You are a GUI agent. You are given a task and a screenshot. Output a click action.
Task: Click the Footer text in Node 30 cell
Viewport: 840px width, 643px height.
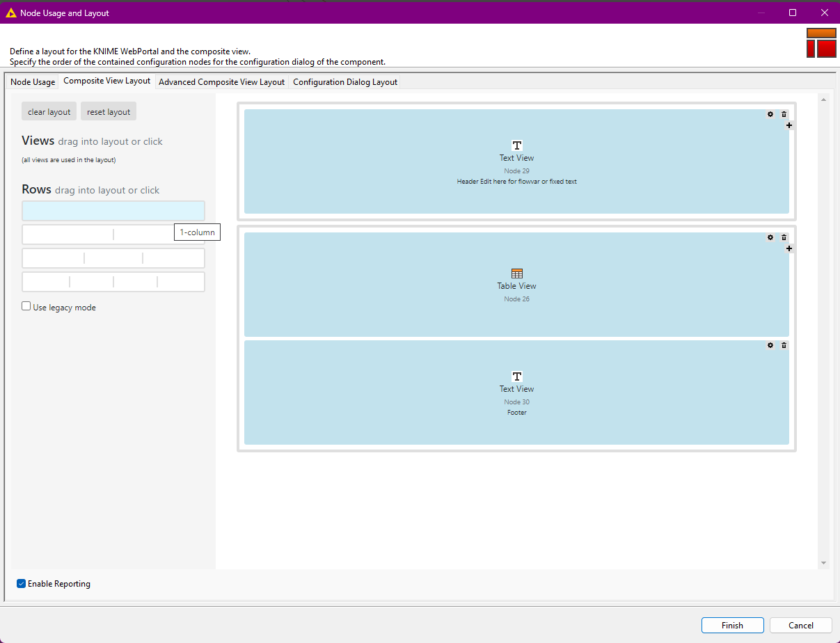[x=516, y=413]
